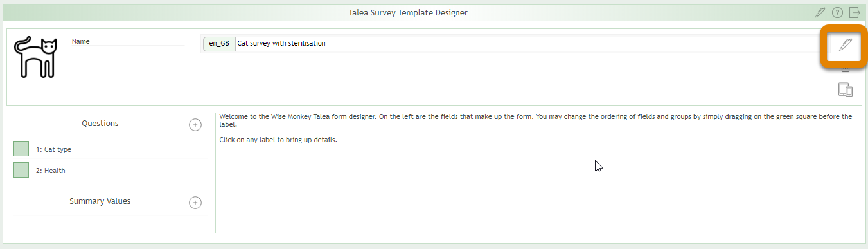Click the Questions heading
The height and width of the screenshot is (249, 868).
(100, 124)
